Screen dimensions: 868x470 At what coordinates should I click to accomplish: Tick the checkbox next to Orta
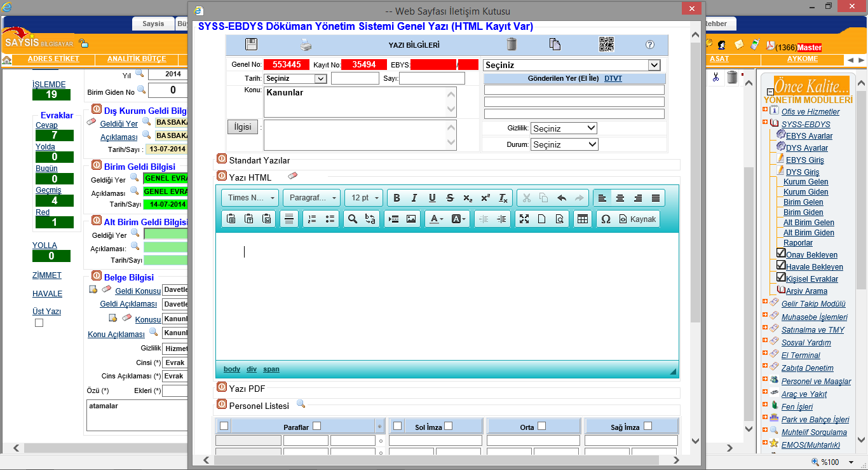pyautogui.click(x=542, y=427)
